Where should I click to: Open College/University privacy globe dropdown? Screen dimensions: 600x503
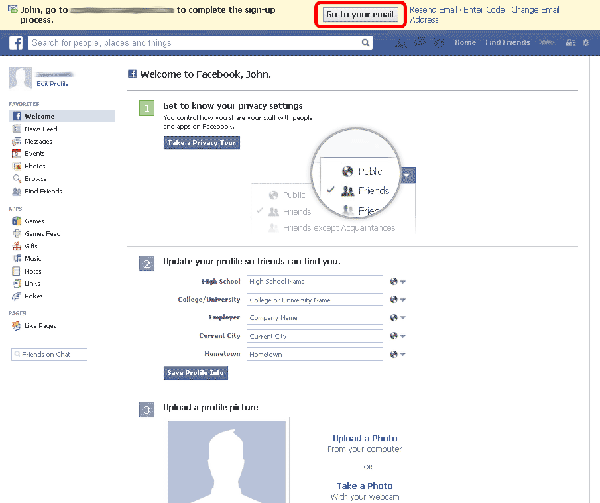(398, 300)
